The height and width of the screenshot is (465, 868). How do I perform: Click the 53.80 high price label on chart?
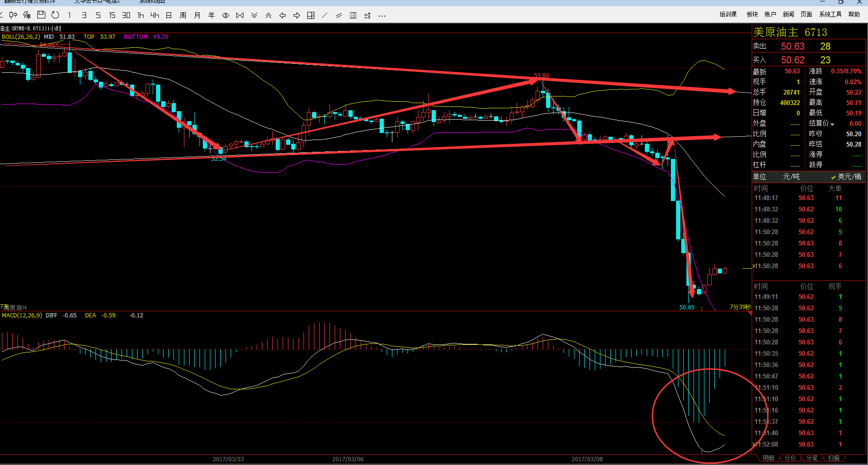[x=541, y=76]
